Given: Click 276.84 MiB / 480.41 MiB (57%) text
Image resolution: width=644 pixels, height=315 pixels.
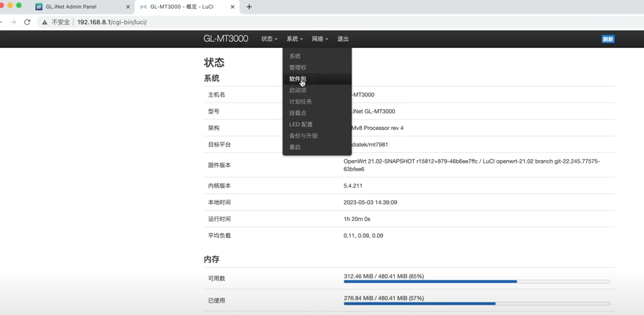Looking at the screenshot, I should [384, 298].
